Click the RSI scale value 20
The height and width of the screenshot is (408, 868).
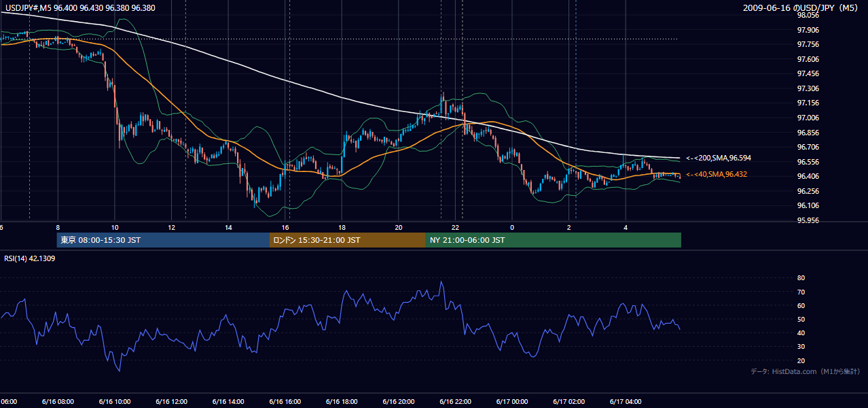(801, 360)
